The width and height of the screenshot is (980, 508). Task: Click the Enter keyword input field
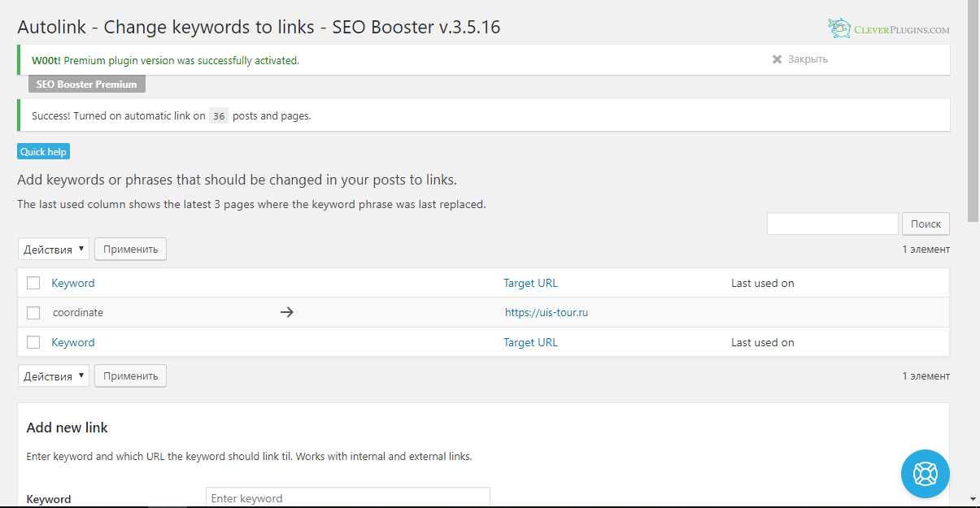pos(348,497)
